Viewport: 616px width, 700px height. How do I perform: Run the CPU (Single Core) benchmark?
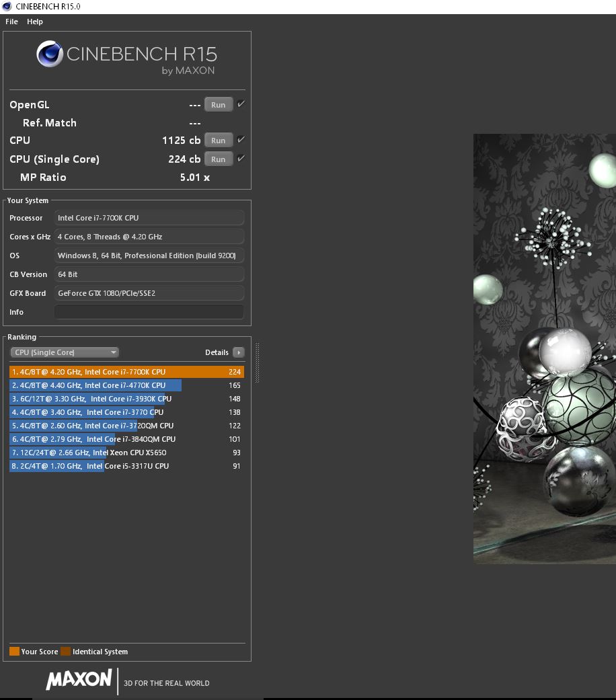[x=219, y=159]
